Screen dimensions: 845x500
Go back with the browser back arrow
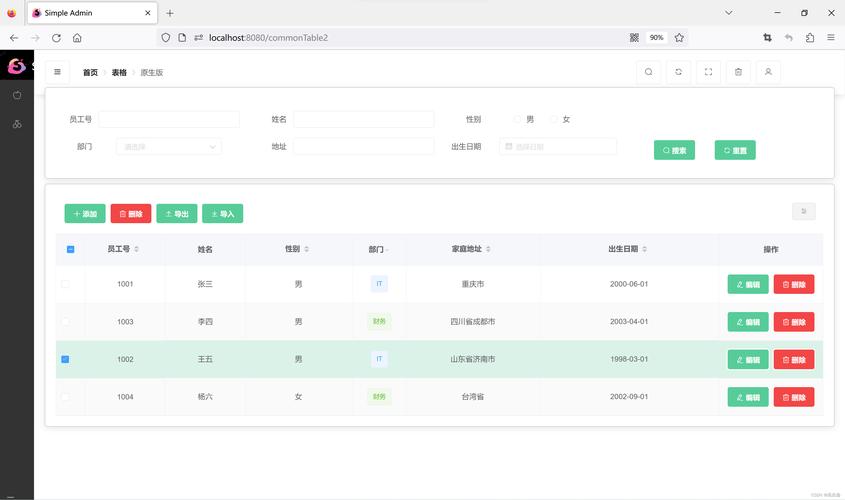[x=14, y=38]
